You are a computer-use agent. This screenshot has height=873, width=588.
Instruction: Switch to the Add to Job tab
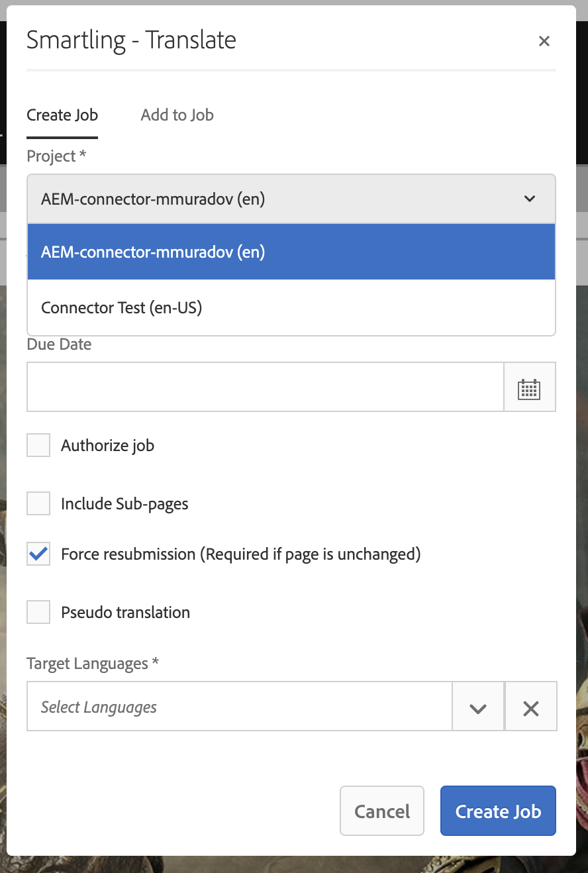click(177, 115)
